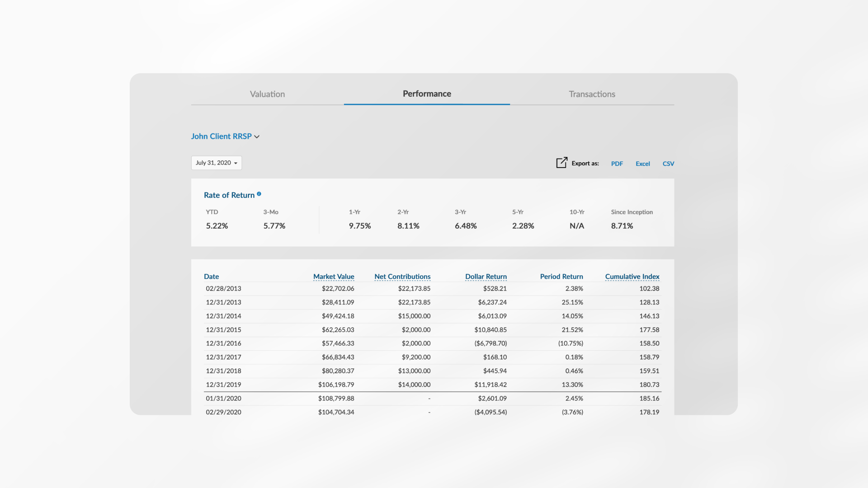The height and width of the screenshot is (488, 868).
Task: Open the Transactions tab
Action: click(x=592, y=94)
